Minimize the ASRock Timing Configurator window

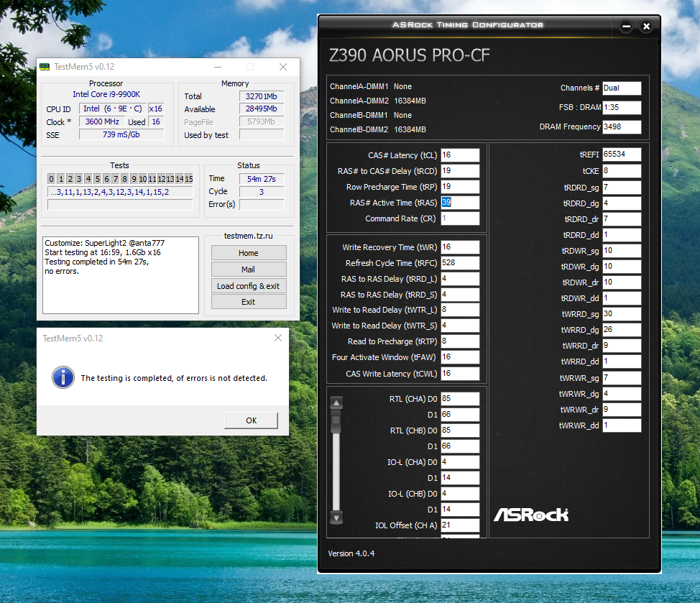627,27
